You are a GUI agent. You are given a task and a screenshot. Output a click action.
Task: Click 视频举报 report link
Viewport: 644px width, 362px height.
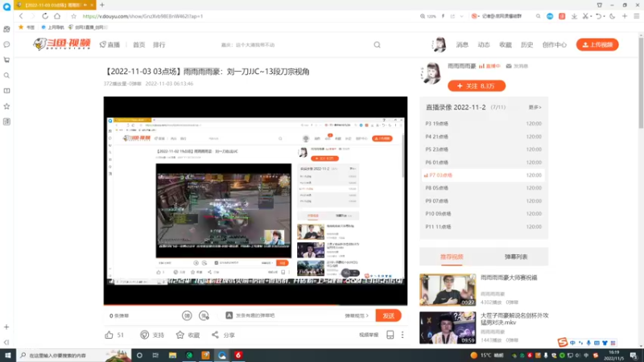[369, 335]
